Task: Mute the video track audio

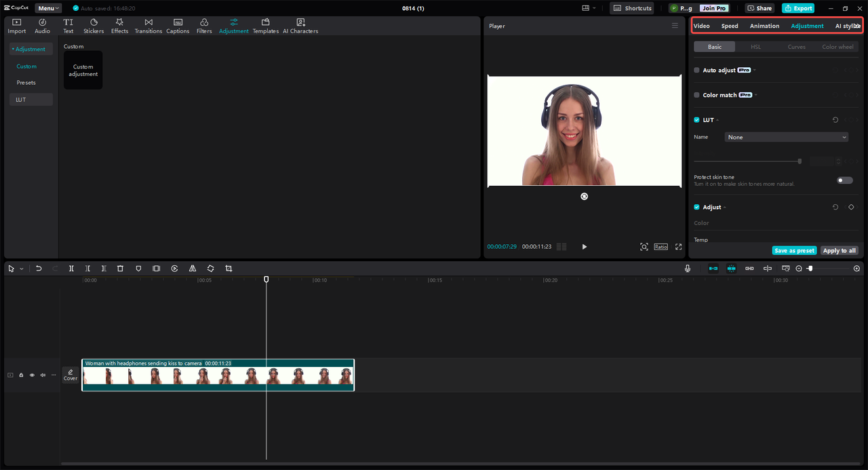Action: (x=43, y=375)
